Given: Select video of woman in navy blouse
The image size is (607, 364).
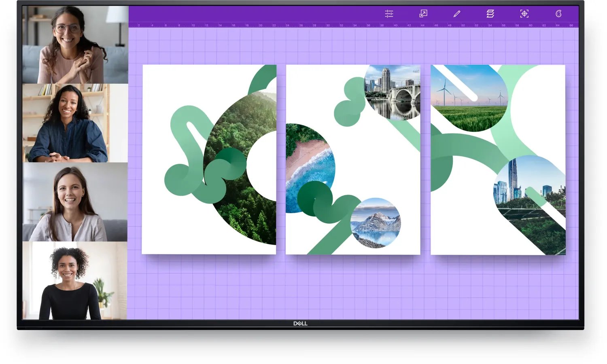Looking at the screenshot, I should (75, 123).
